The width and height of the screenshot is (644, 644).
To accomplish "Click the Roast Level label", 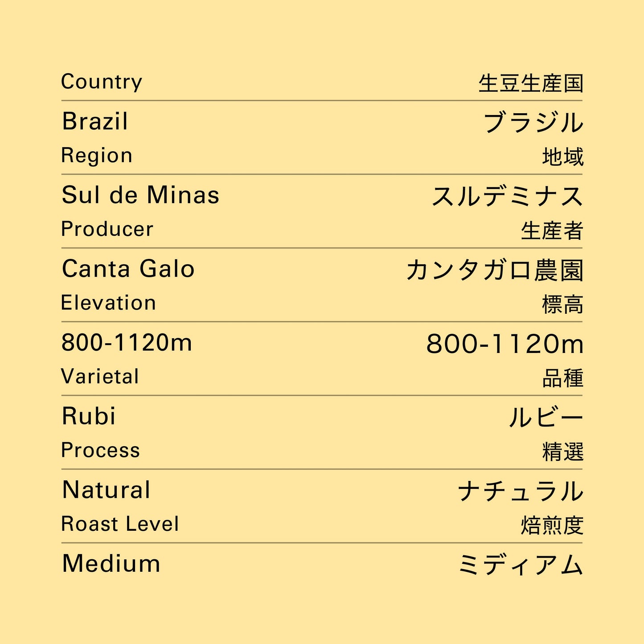I will [x=120, y=524].
